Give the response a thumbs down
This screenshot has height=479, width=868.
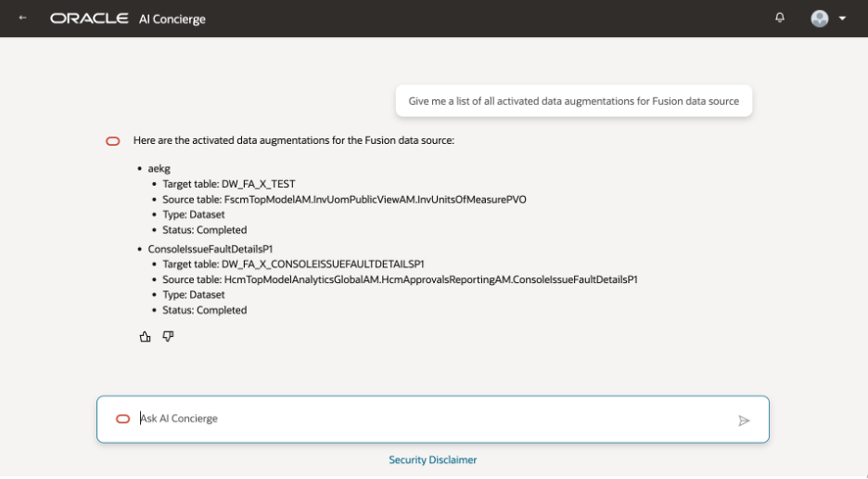tap(168, 337)
